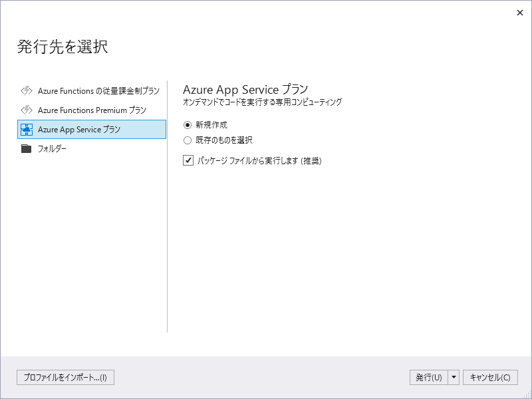Click the Azure Functions 従量課金制プラン lightning icon
This screenshot has width=532, height=399.
click(27, 91)
